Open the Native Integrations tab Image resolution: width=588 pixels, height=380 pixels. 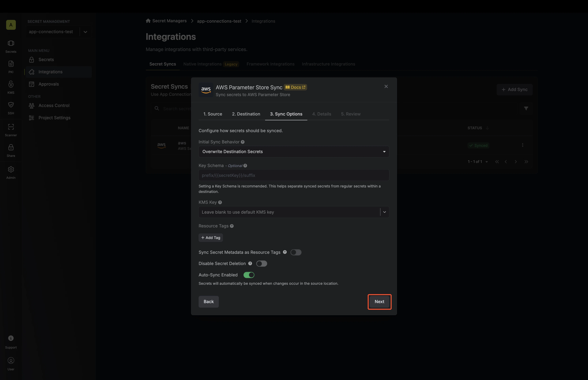211,64
